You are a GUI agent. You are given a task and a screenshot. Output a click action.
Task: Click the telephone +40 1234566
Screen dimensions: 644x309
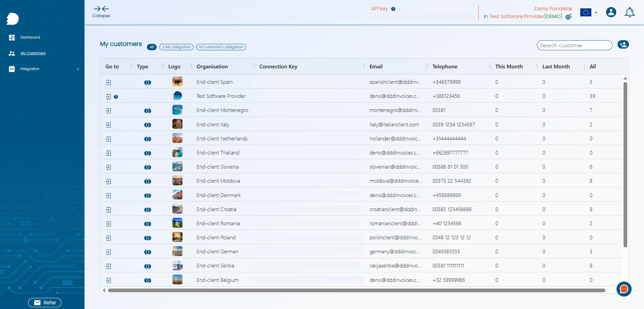tap(447, 224)
